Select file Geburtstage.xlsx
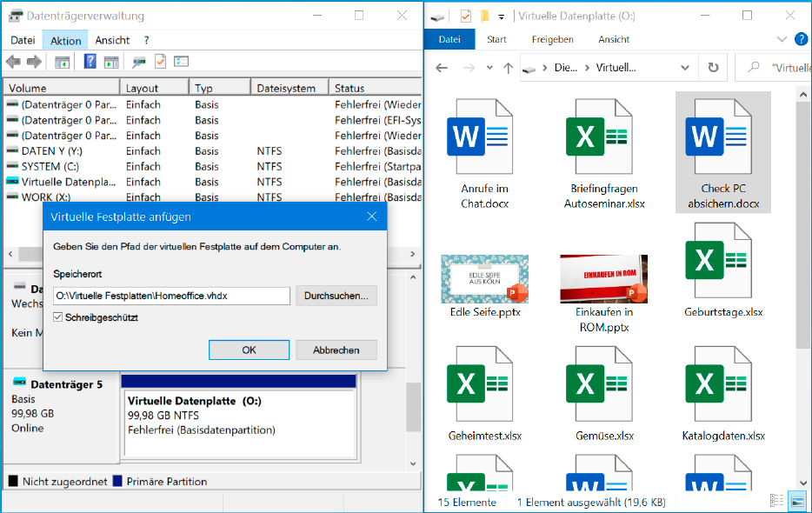Screen dimensions: 812x513 [723, 270]
